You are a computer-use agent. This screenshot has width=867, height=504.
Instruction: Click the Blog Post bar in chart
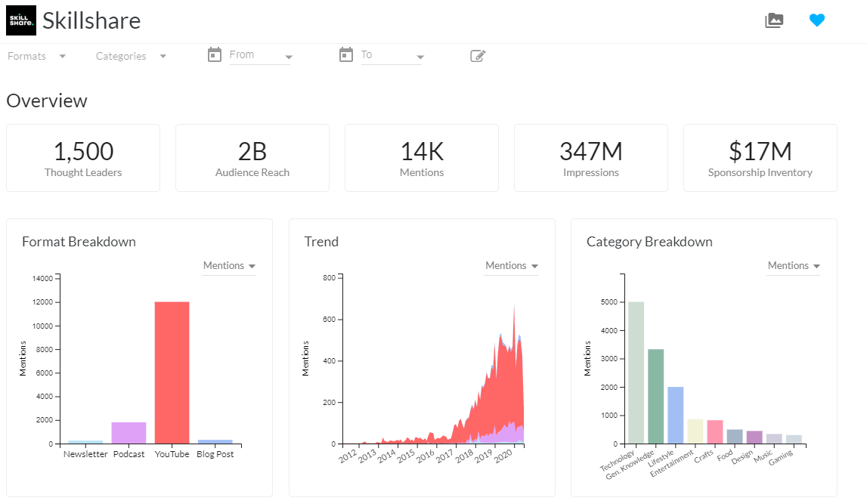[215, 441]
